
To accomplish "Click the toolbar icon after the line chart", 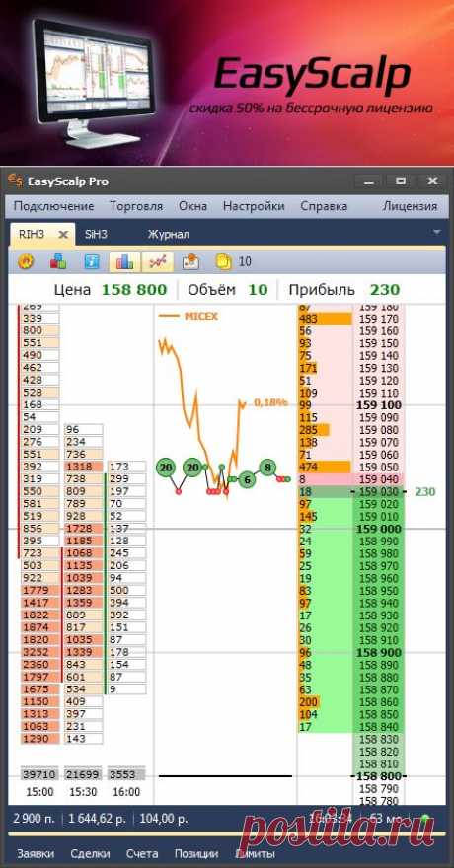I will tap(190, 261).
